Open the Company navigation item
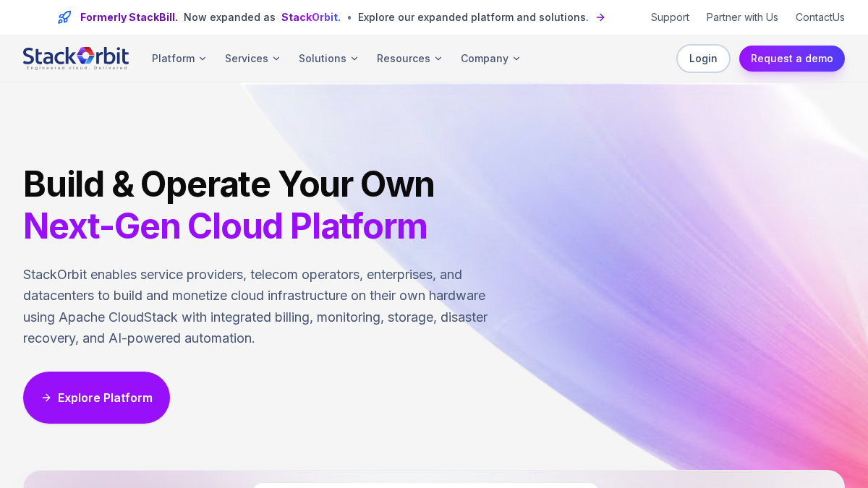 point(490,59)
